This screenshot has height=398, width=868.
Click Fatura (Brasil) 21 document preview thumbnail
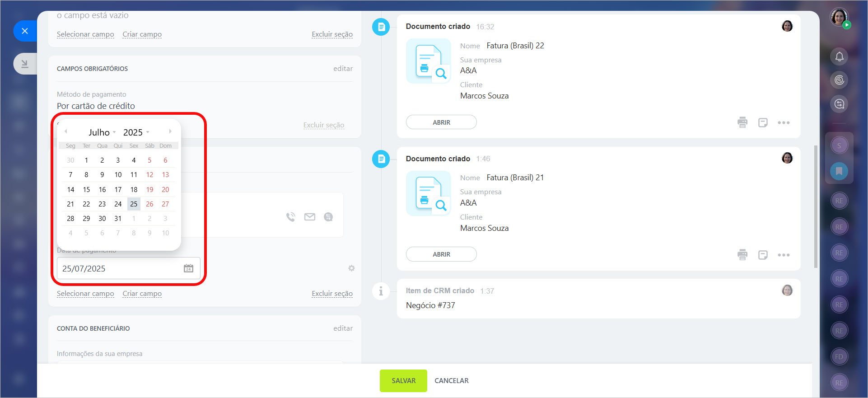tap(428, 193)
